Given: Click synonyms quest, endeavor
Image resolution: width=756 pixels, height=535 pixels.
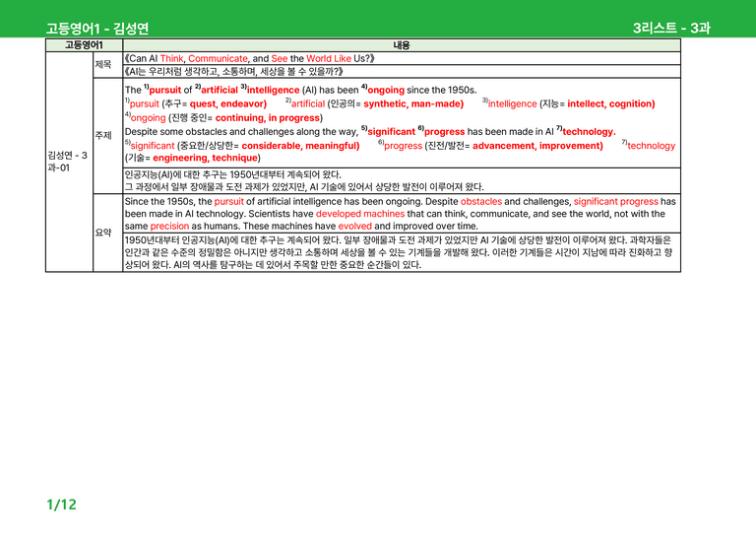Looking at the screenshot, I should click(x=228, y=103).
